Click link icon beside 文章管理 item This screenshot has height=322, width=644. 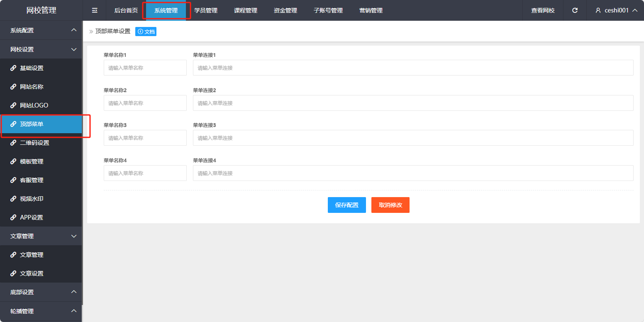pos(13,255)
